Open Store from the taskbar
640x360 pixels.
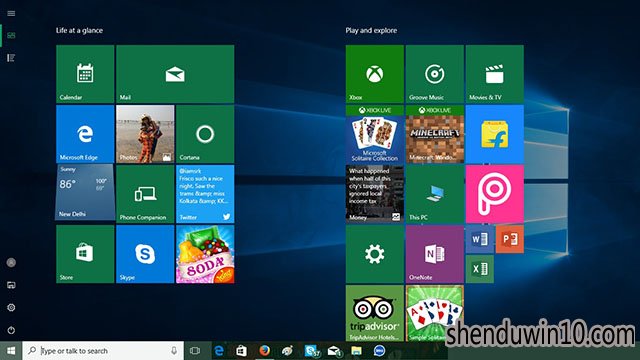[x=241, y=351]
